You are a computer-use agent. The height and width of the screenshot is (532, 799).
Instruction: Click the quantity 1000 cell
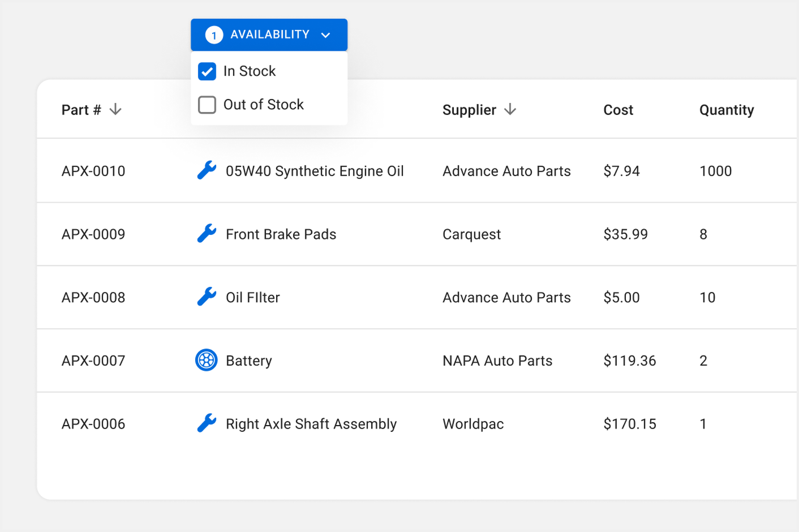716,171
